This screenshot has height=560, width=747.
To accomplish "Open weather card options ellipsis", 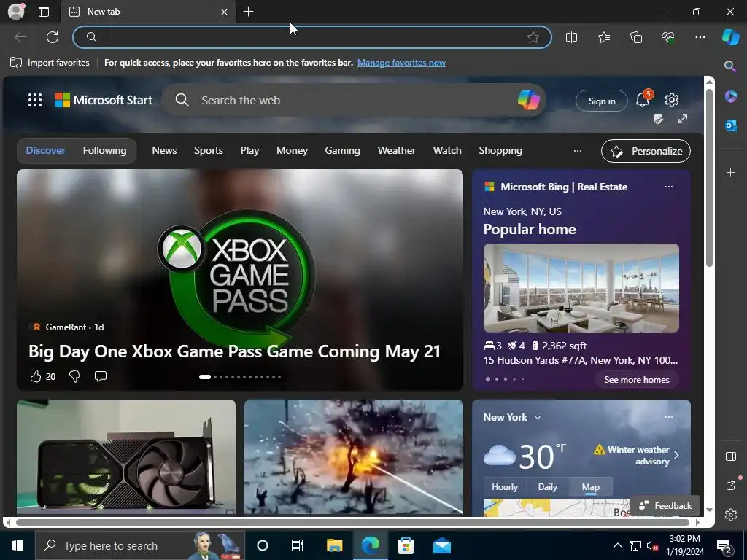I will click(x=668, y=417).
